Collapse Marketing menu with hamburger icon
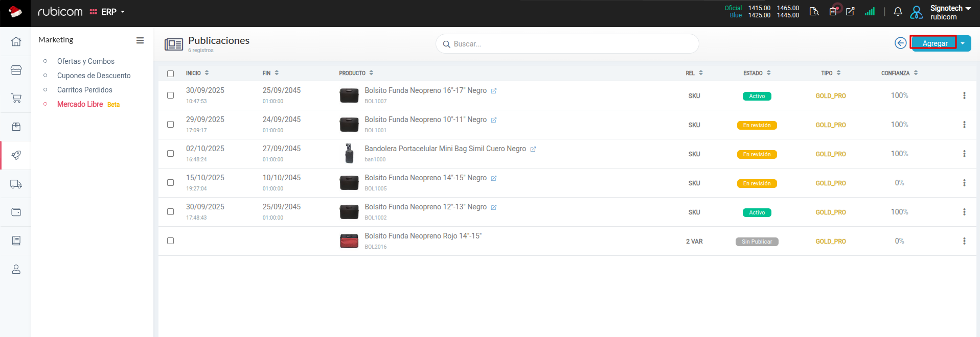 [140, 40]
